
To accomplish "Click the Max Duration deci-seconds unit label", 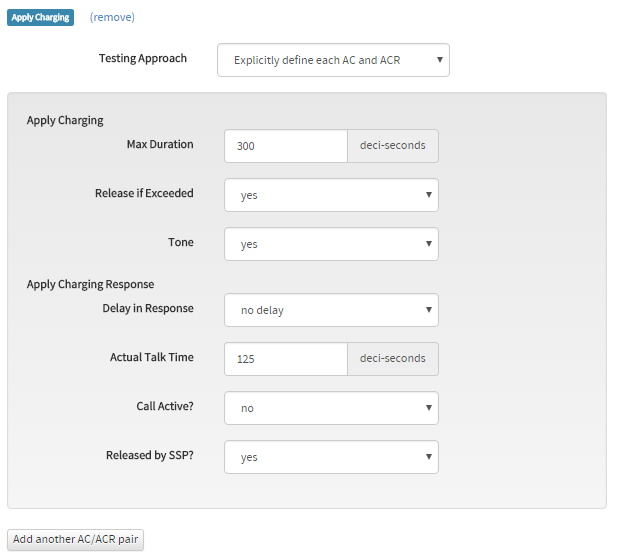I will tap(392, 146).
